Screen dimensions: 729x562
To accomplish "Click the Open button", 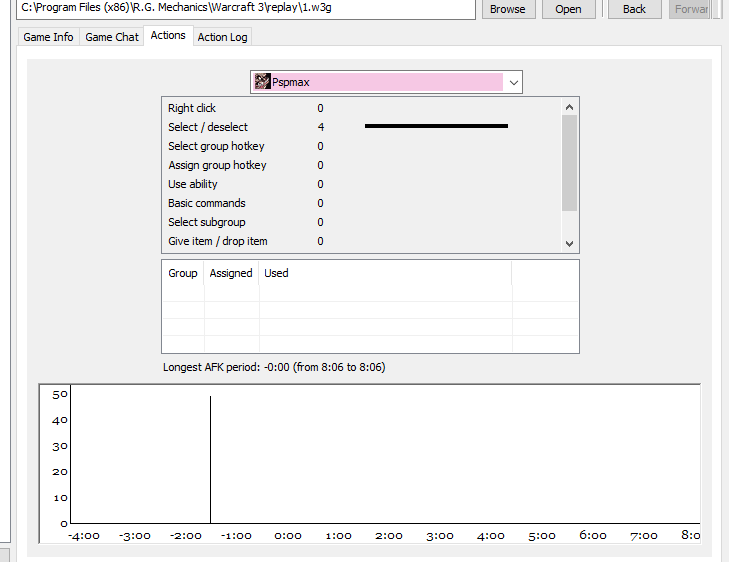I will [568, 9].
